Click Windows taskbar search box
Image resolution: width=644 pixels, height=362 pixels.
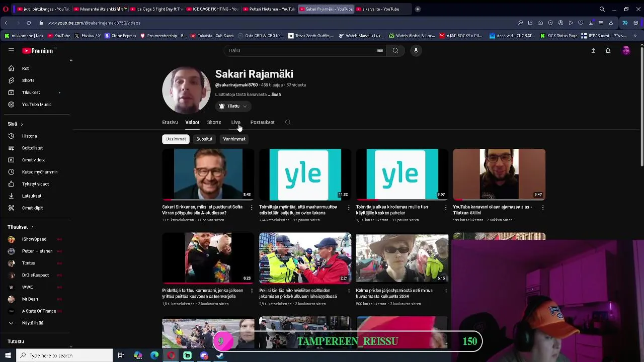tap(64, 355)
